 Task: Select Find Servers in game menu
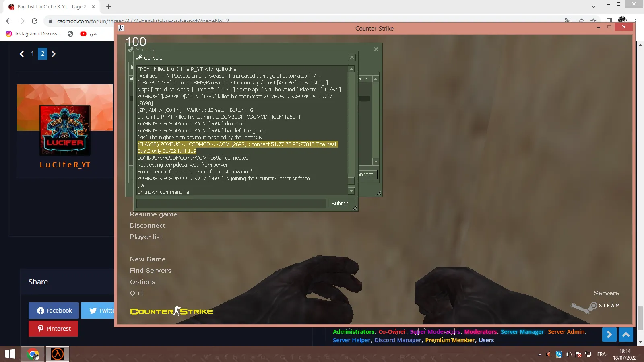(x=151, y=271)
